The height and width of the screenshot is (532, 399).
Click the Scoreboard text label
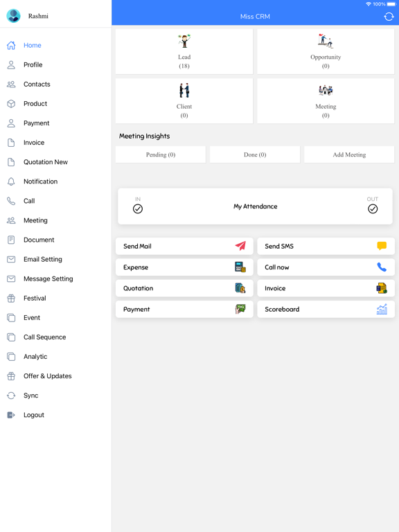282,309
